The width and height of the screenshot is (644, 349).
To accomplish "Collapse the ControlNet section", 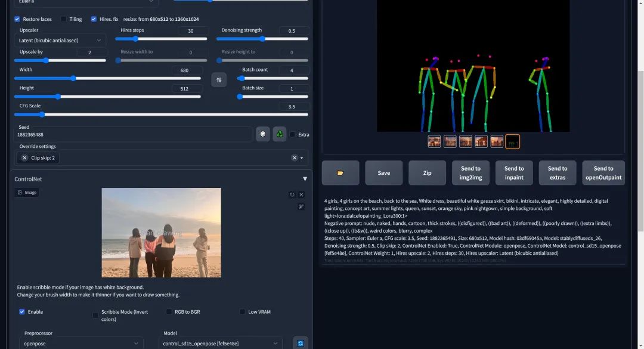I will (x=305, y=179).
